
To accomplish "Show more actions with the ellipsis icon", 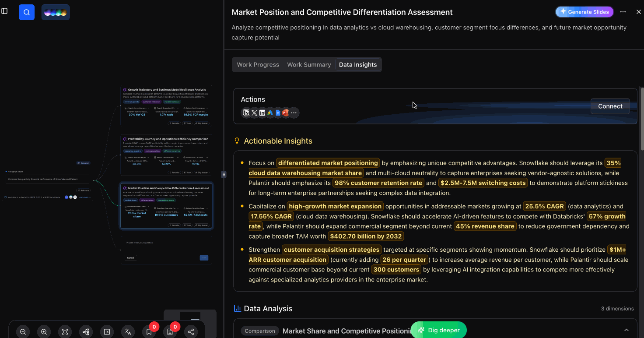I will point(294,113).
